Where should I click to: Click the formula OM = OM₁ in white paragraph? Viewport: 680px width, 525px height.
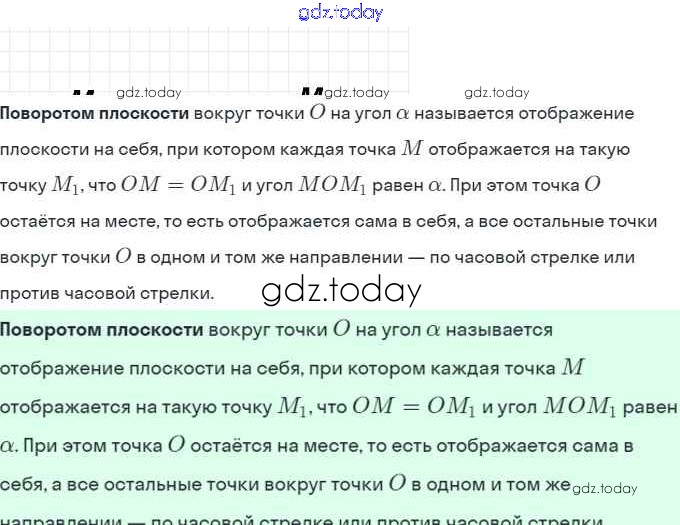(x=178, y=185)
